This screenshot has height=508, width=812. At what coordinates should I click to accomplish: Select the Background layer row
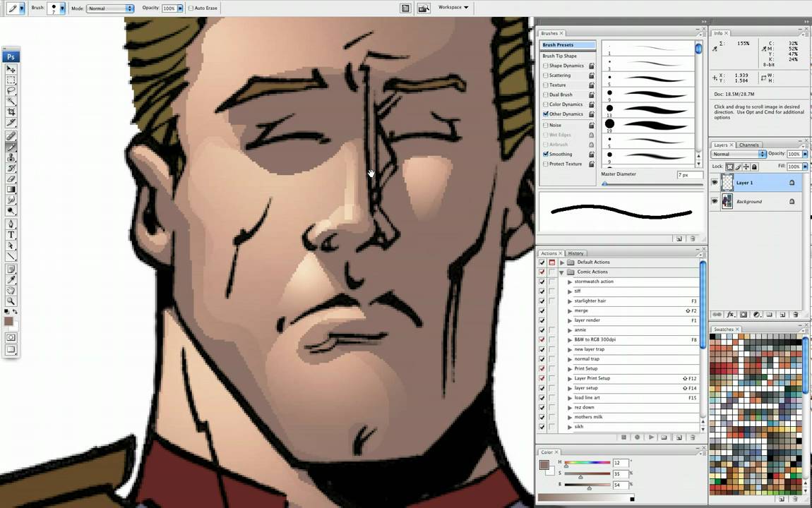point(757,201)
